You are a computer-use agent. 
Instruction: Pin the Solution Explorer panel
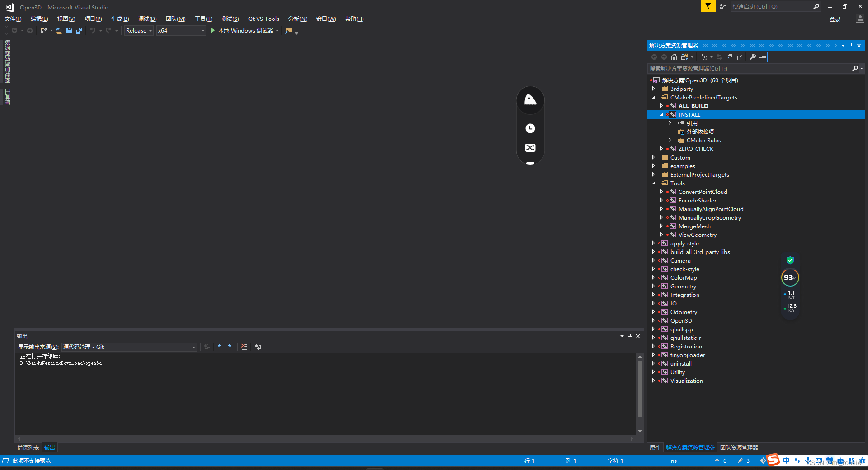[851, 45]
